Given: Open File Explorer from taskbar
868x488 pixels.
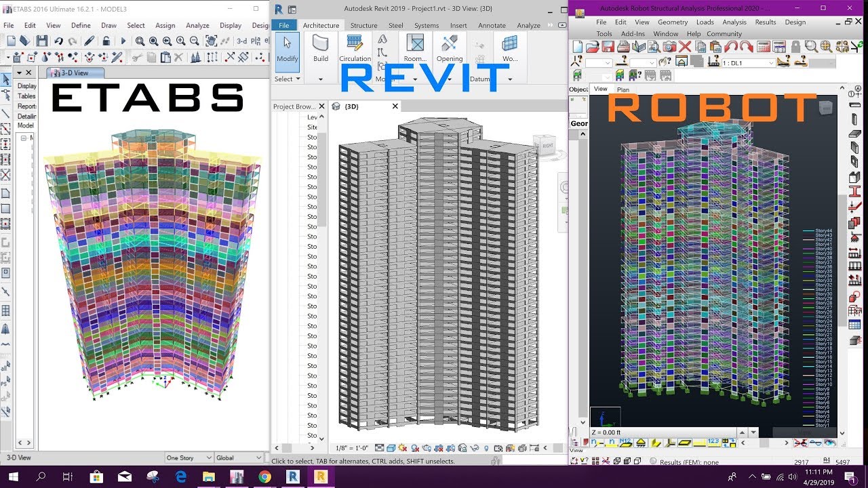Looking at the screenshot, I should point(208,477).
